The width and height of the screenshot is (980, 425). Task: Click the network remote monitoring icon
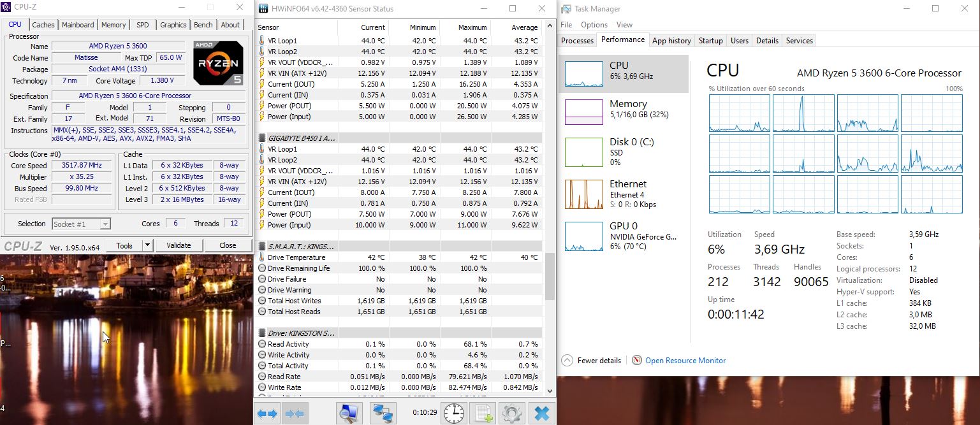tap(383, 413)
